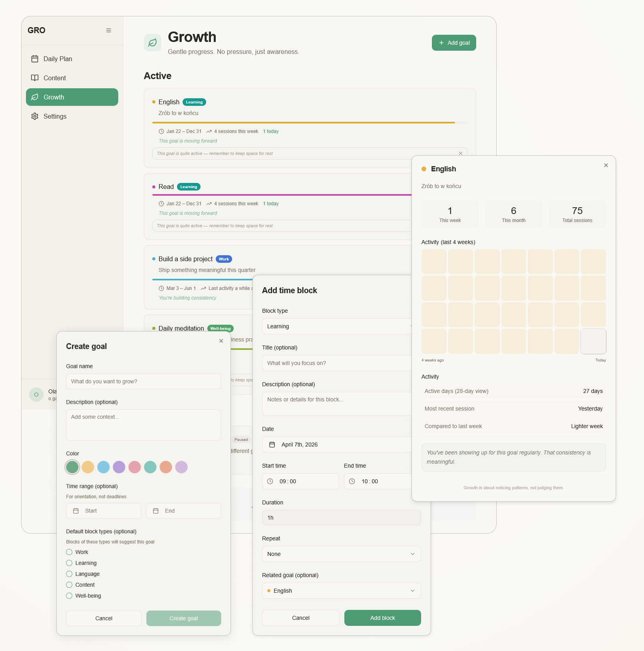Click the user avatar with letter O
Image resolution: width=644 pixels, height=651 pixels.
(36, 395)
